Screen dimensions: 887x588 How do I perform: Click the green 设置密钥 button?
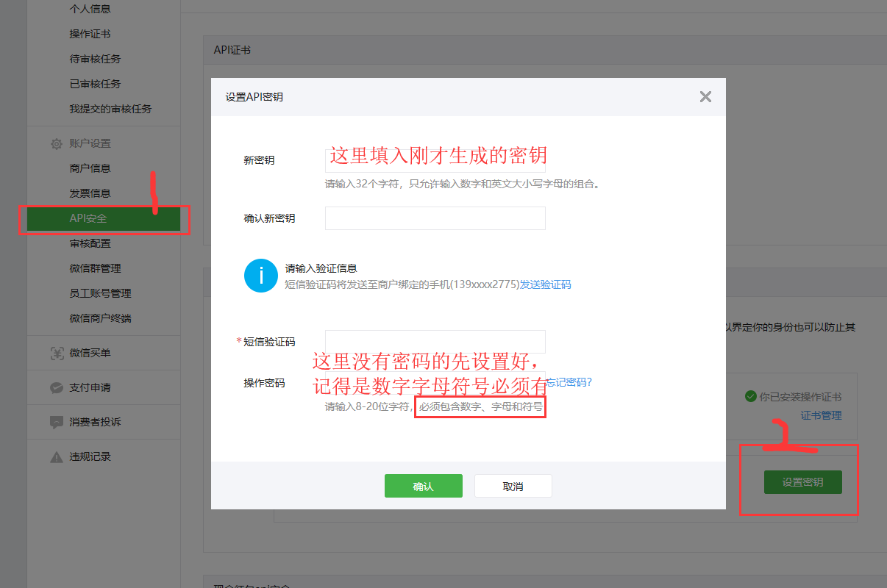802,482
